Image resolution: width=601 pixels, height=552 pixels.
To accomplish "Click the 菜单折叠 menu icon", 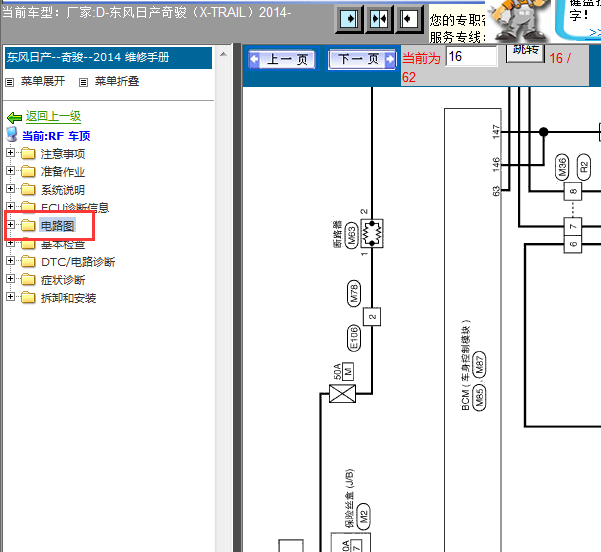I will pyautogui.click(x=84, y=82).
